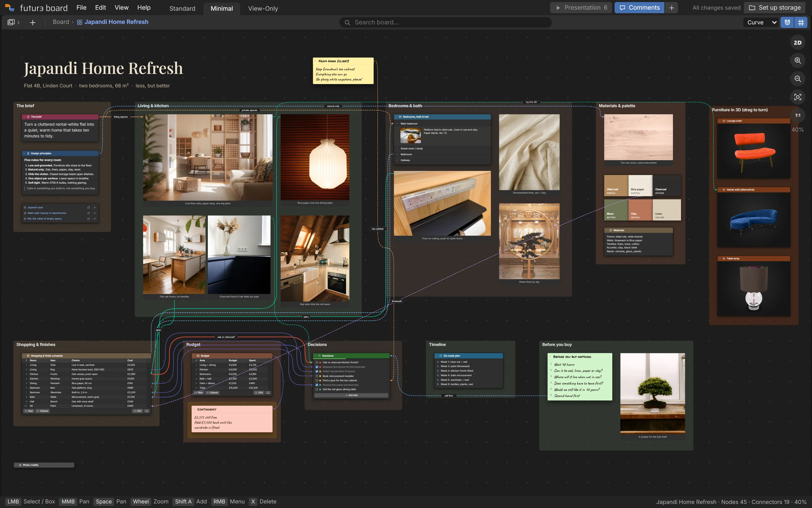Expand the Photo credits node
812x508 pixels.
coord(16,465)
